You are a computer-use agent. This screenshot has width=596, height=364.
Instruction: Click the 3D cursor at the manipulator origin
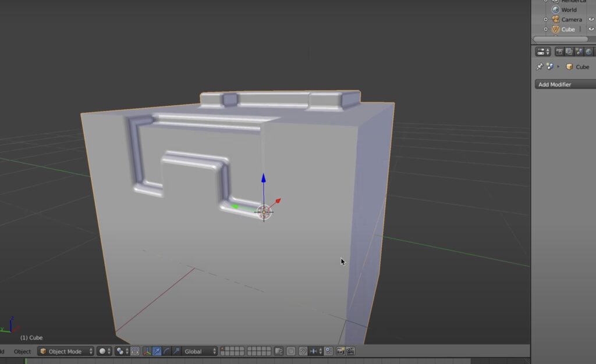click(x=264, y=212)
